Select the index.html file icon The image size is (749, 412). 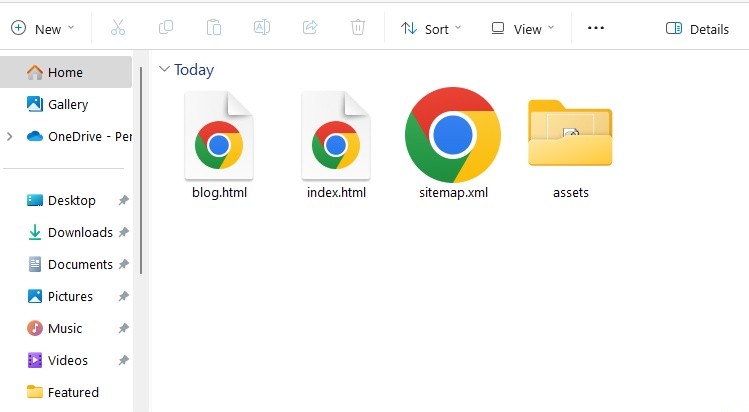coord(336,136)
